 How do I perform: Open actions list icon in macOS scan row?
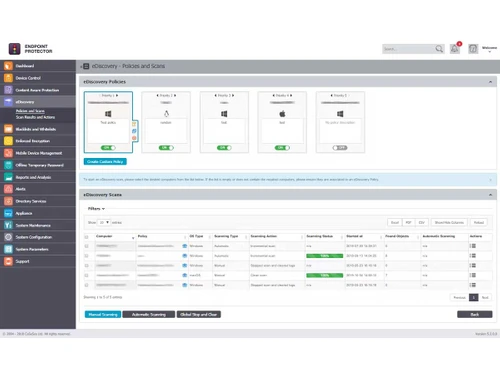click(473, 275)
